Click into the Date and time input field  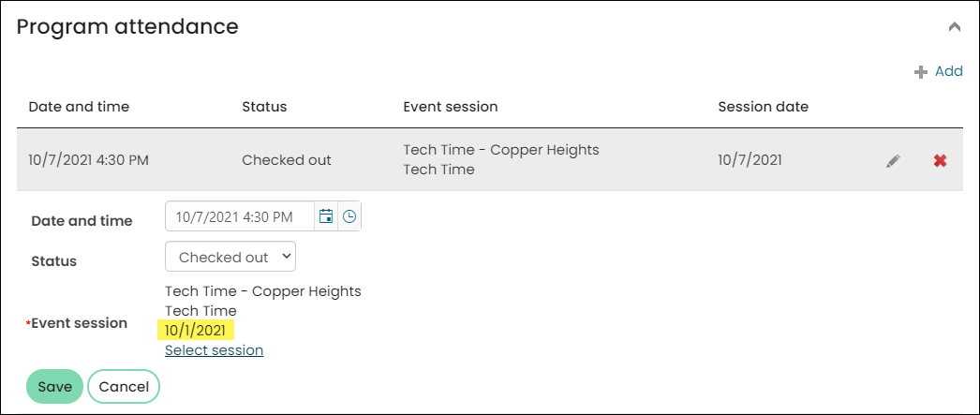(x=240, y=217)
